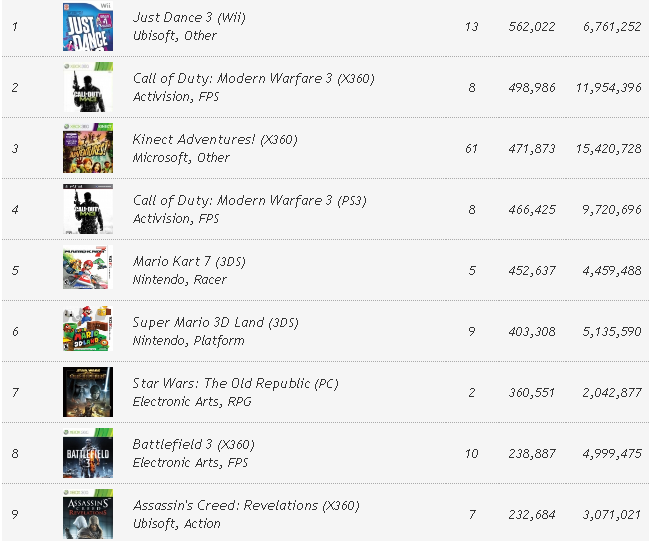649x541 pixels.
Task: Select the weekly sales value 562,022
Action: pos(532,27)
